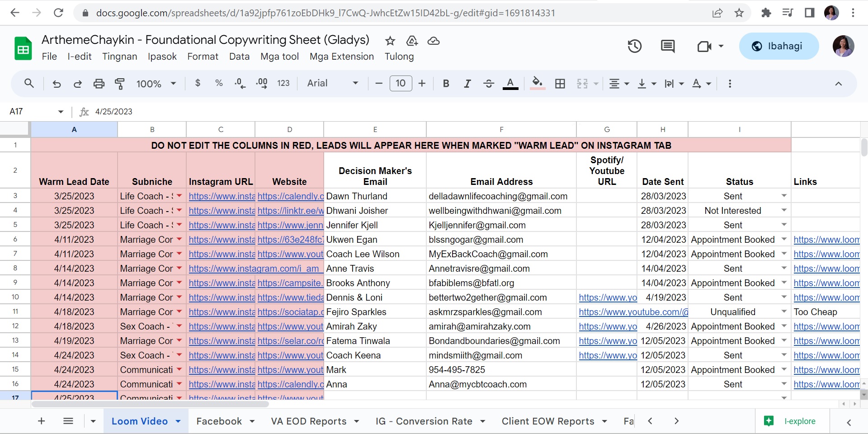Viewport: 868px width, 434px height.
Task: Open the all sheets list icon
Action: tap(68, 421)
